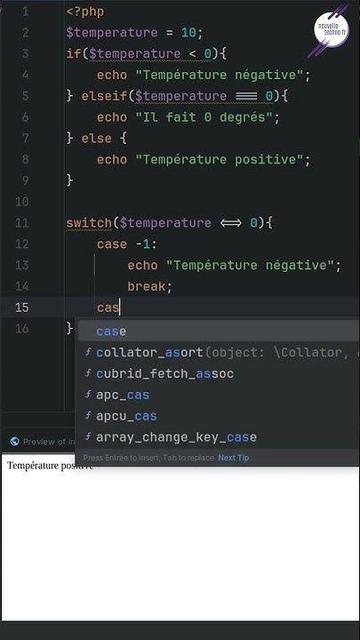
Task: Click the $temperature = 10 assignment line
Action: tap(134, 33)
